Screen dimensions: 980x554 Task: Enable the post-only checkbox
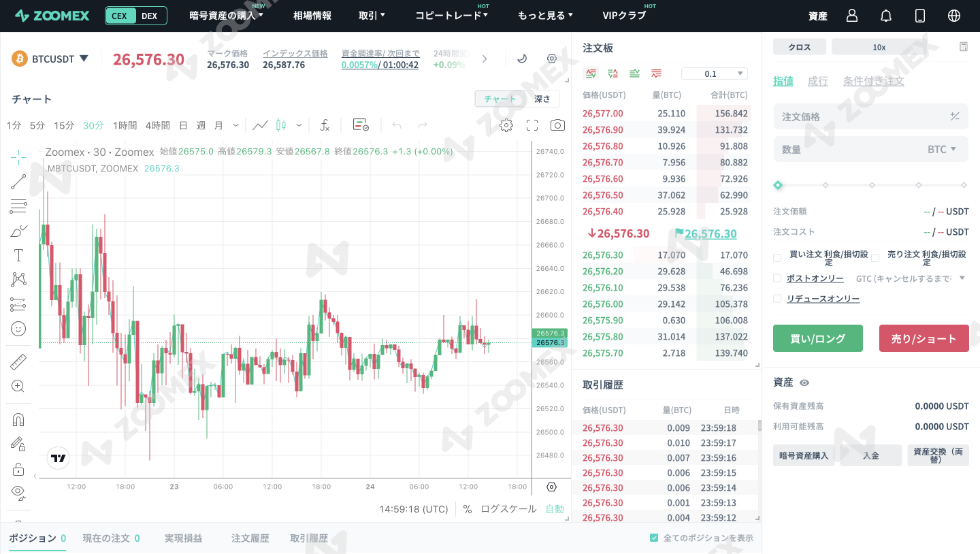pyautogui.click(x=777, y=278)
